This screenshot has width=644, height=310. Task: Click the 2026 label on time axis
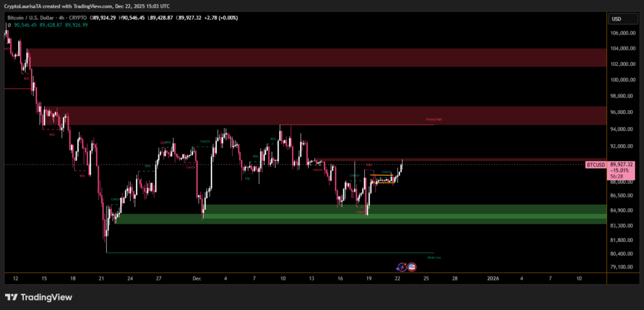point(494,277)
